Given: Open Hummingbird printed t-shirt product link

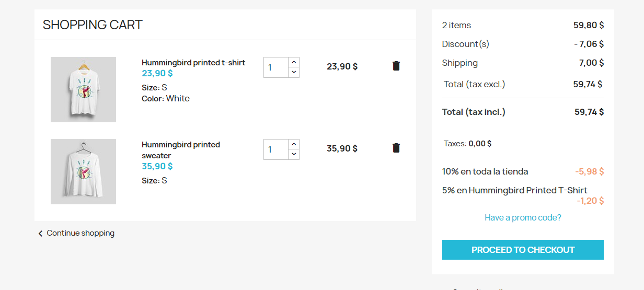Looking at the screenshot, I should coord(193,63).
